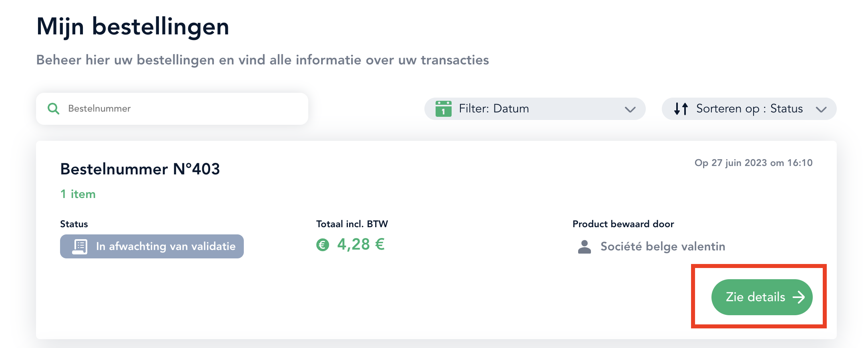868x348 pixels.
Task: Open the Sorteren op : Status dropdown
Action: [x=749, y=109]
